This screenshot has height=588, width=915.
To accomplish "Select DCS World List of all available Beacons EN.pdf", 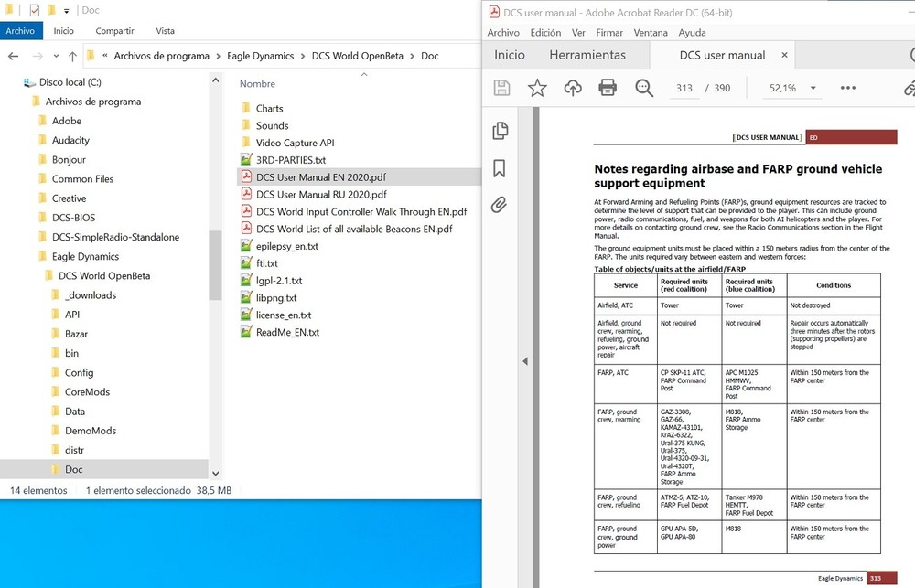I will [x=353, y=229].
